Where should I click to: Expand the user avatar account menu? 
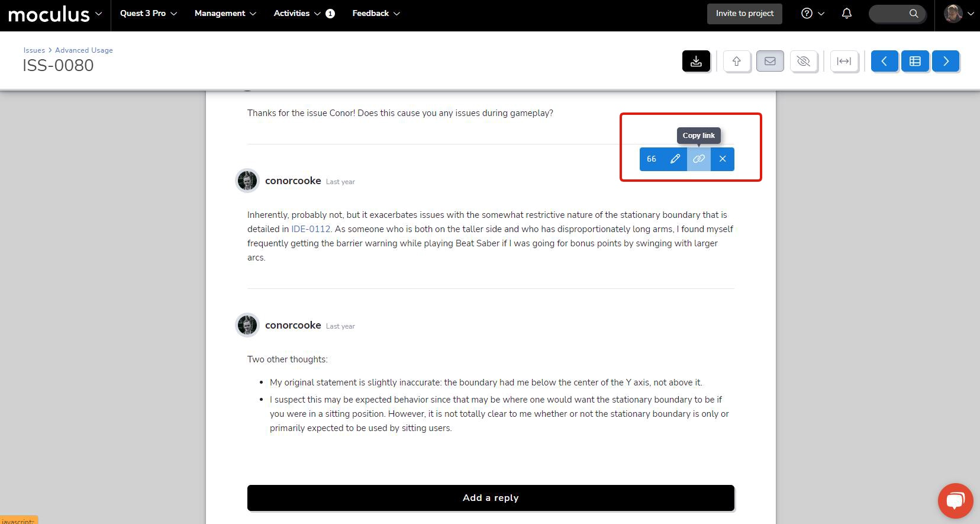click(959, 13)
